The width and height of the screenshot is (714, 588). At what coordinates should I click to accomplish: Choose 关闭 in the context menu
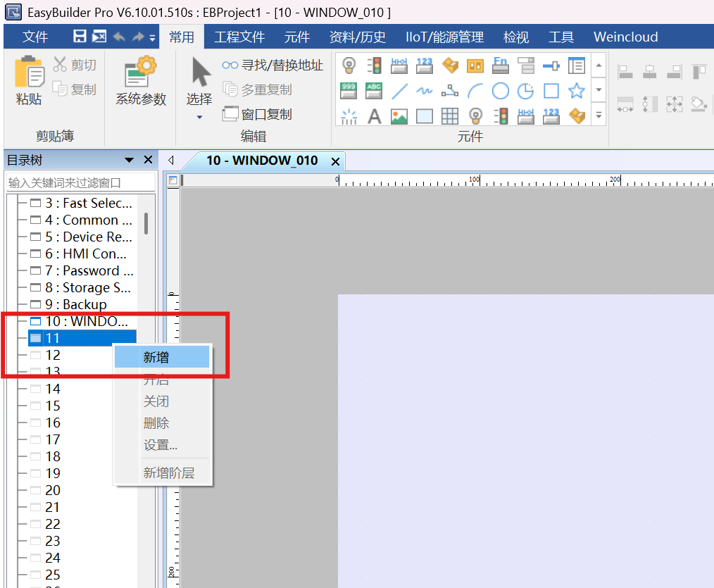click(x=162, y=401)
